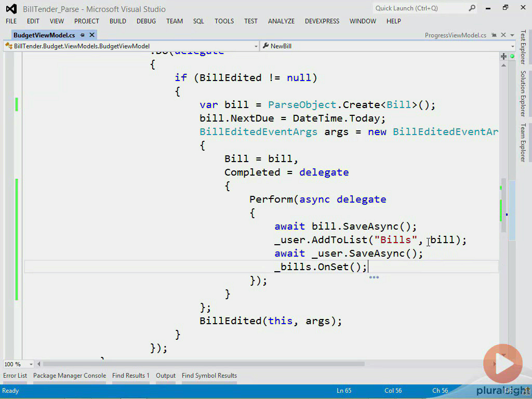
Task: Switch to the BudgetViewModel.cs tab
Action: 44,35
